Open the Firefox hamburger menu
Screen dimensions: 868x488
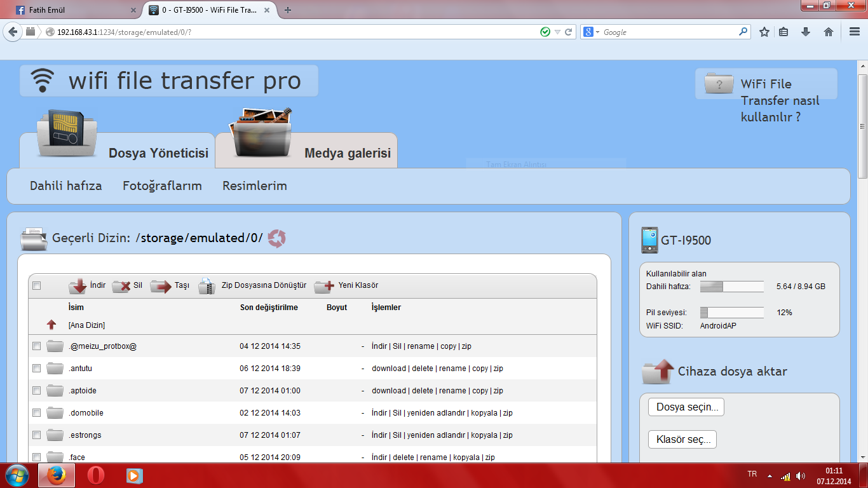pos(855,32)
